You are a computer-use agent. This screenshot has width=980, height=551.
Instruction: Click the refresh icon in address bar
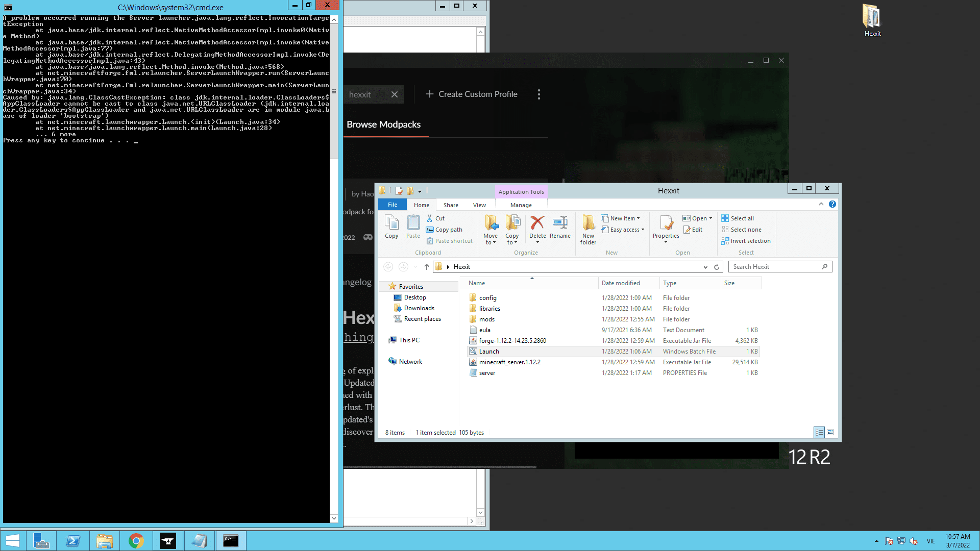coord(717,267)
